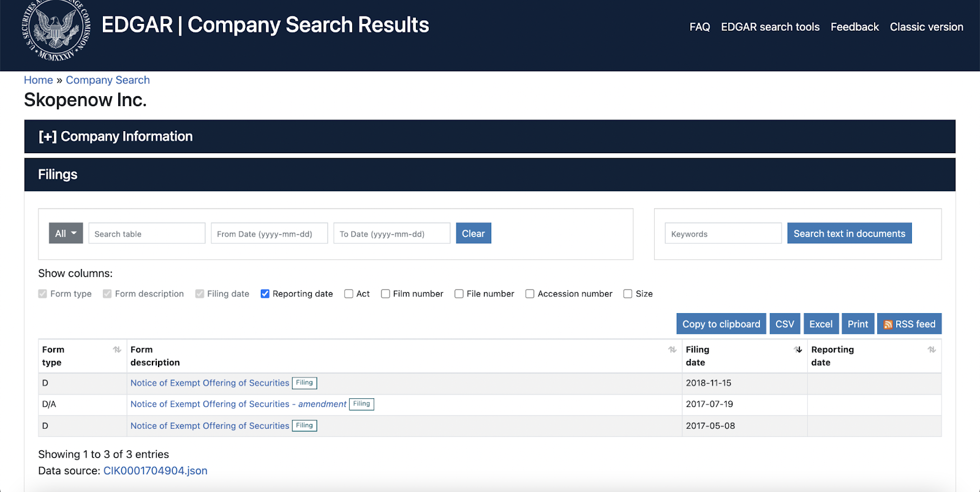980x492 pixels.
Task: Click the 2017-07-19 filing date cell
Action: pos(745,405)
